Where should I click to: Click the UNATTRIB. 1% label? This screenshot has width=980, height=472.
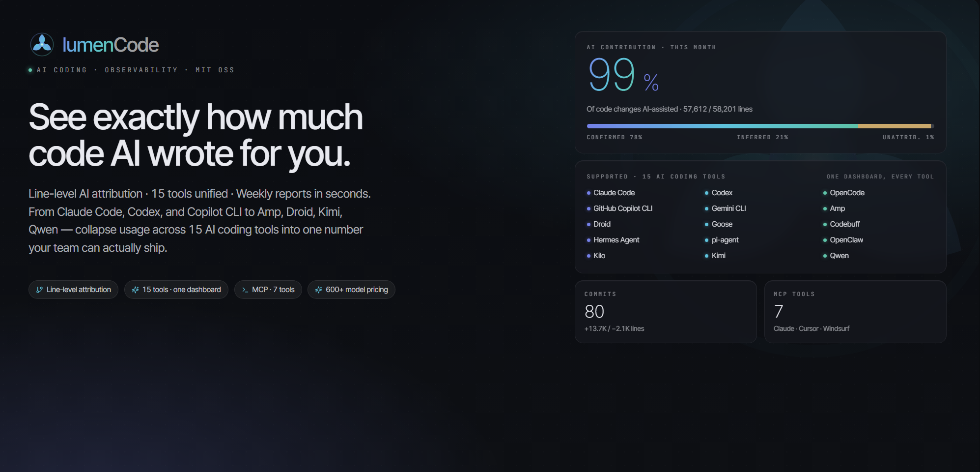(x=908, y=137)
